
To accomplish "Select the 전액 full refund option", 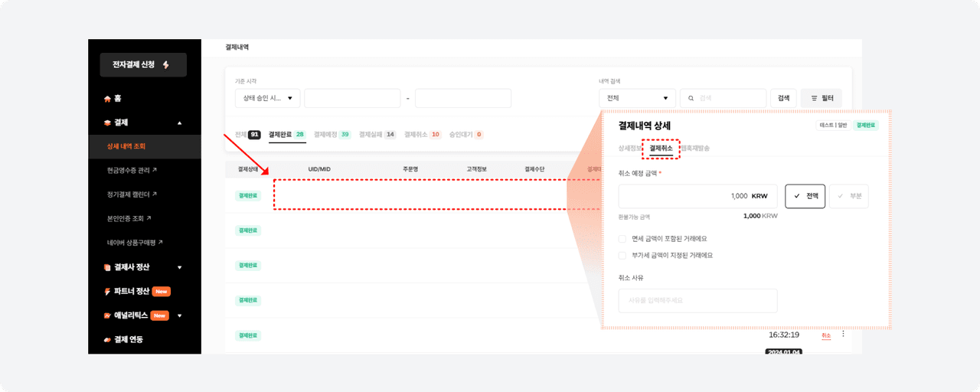I will pyautogui.click(x=805, y=196).
